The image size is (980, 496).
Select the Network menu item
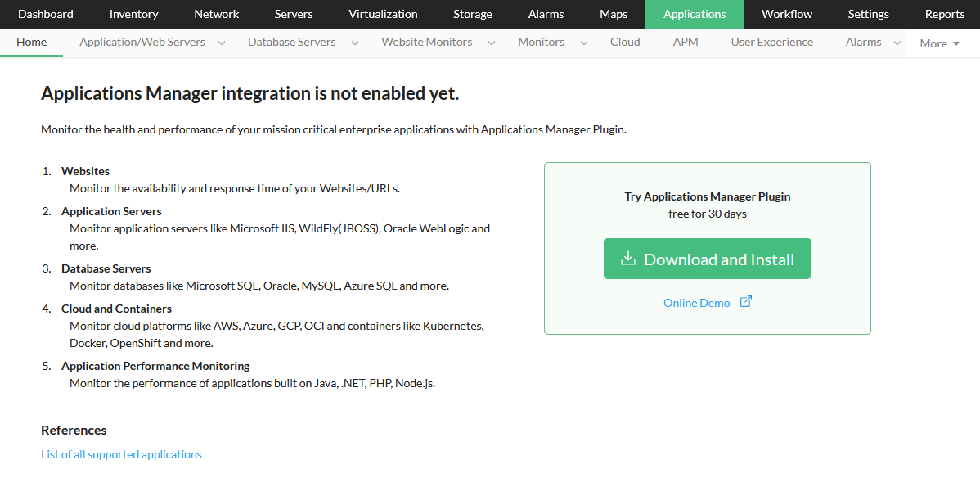pos(216,14)
